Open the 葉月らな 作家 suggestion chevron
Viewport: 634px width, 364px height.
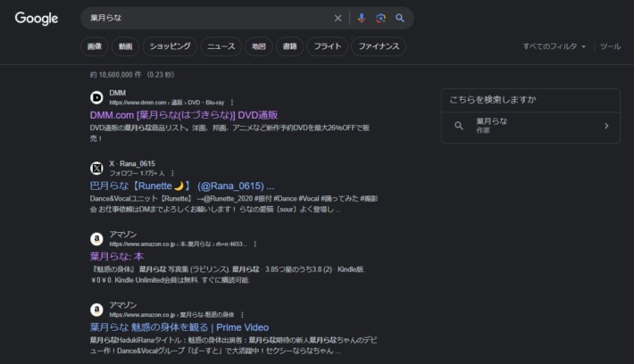[x=606, y=126]
